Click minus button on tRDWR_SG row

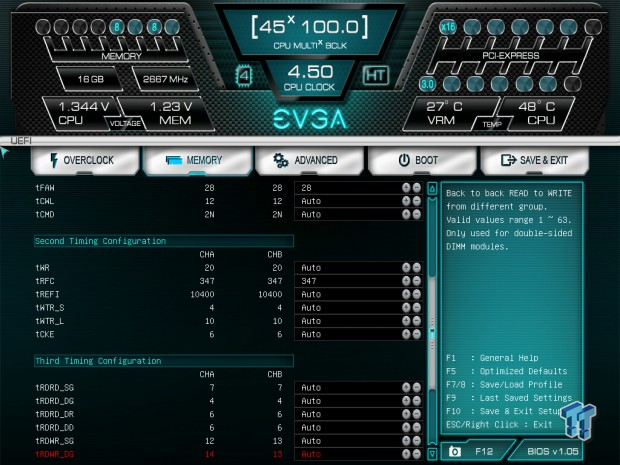(x=417, y=440)
